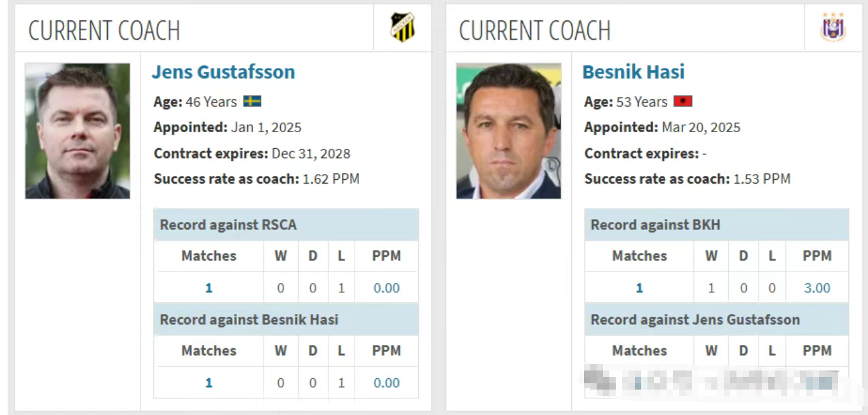
Task: Open Besnik Hasi's portrait photo
Action: coord(508,131)
